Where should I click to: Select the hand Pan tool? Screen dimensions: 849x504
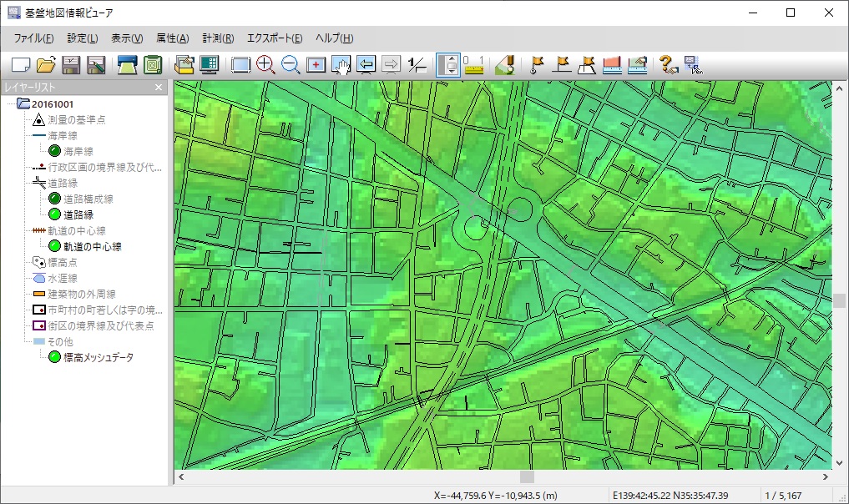pos(341,65)
